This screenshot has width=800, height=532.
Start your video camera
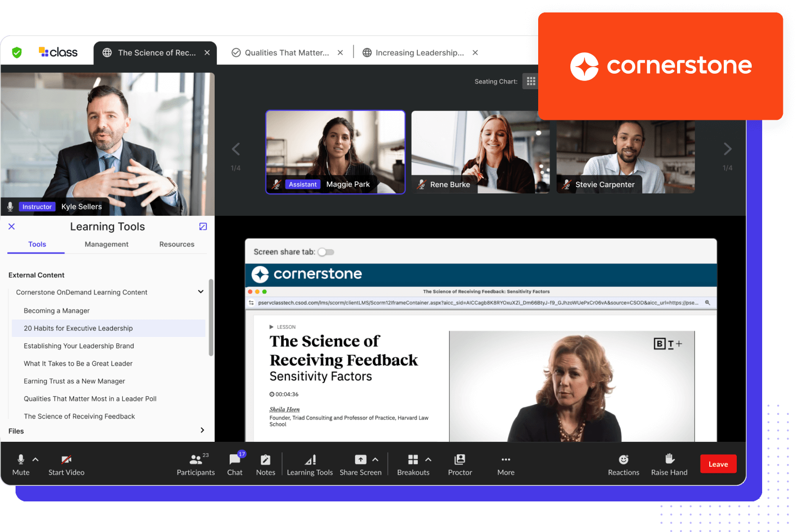pos(66,464)
